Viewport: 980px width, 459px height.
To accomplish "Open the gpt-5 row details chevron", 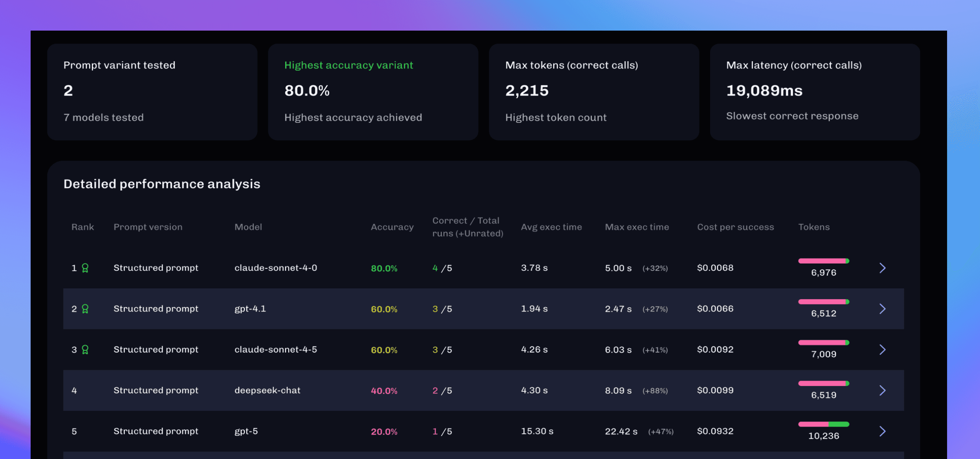I will [x=882, y=431].
